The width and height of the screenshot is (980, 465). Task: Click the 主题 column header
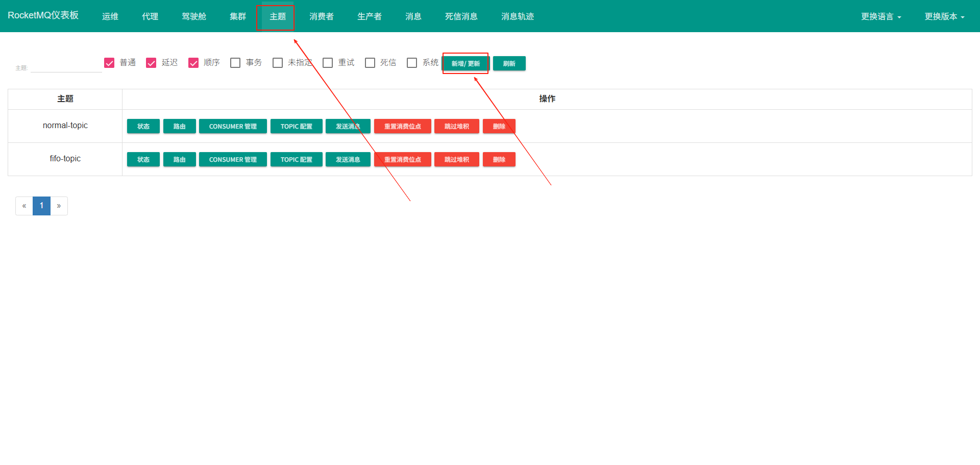pyautogui.click(x=65, y=99)
